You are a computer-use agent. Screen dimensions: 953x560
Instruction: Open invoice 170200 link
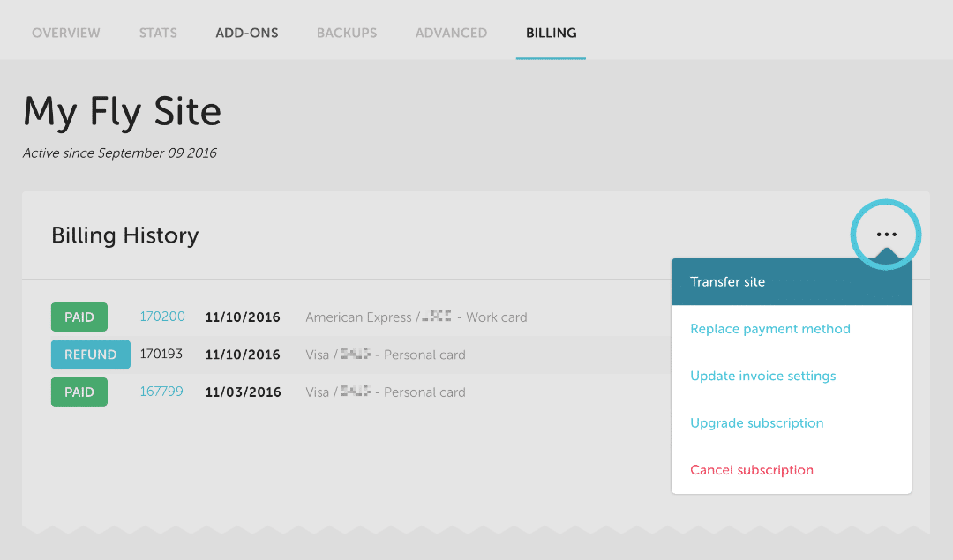point(162,317)
